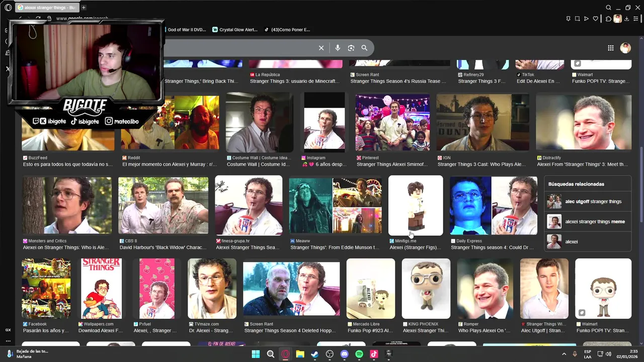Open the Instagram '6 años' image
Image resolution: width=644 pixels, height=362 pixels.
coord(325,122)
